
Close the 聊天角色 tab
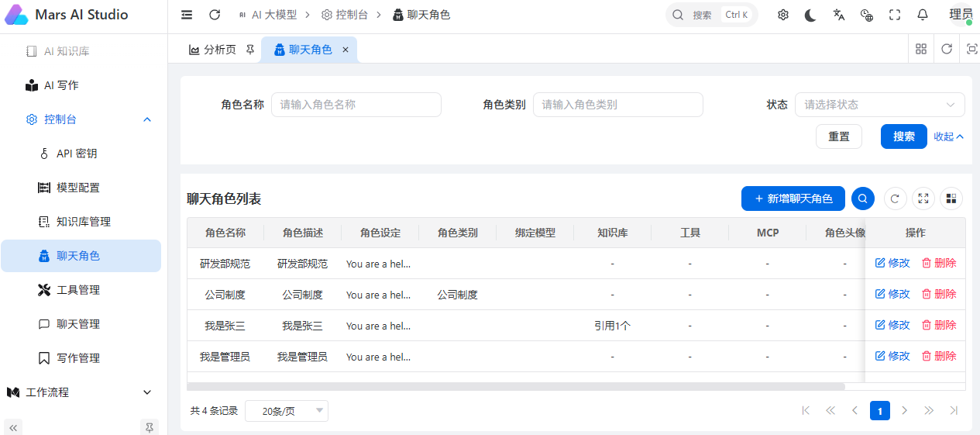[x=346, y=50]
